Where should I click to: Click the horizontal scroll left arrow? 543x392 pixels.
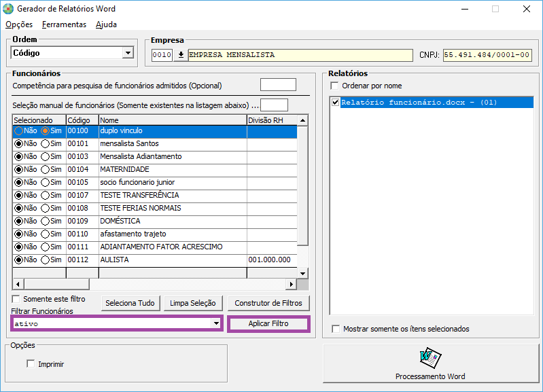(18, 284)
